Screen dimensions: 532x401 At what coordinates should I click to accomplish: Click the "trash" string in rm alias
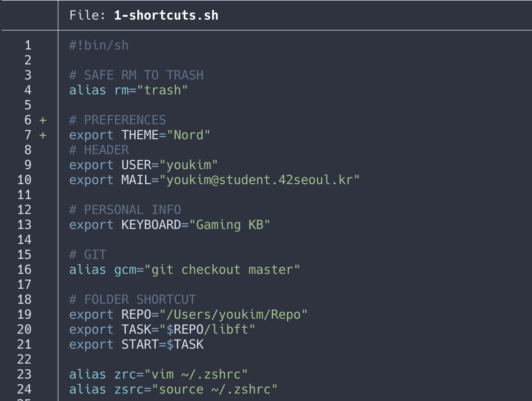click(162, 90)
